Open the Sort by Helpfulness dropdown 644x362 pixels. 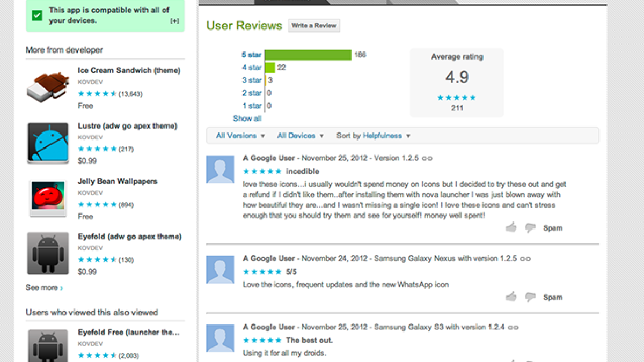[x=374, y=136]
